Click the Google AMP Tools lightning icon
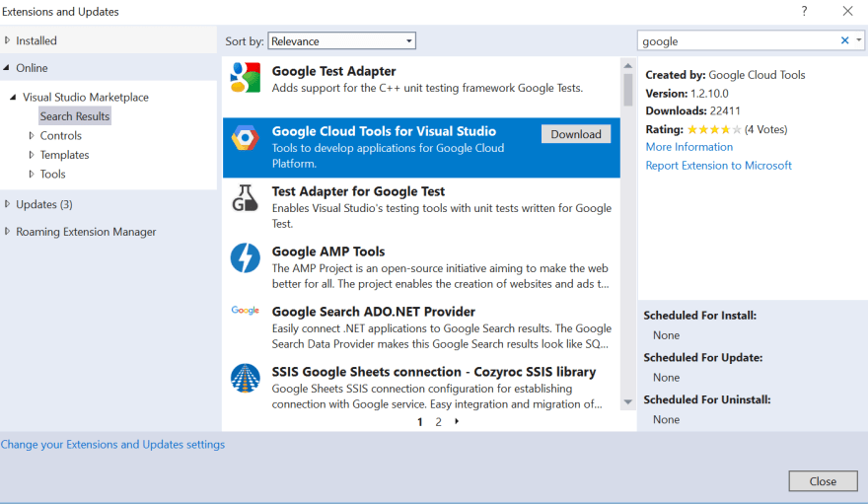 (246, 257)
